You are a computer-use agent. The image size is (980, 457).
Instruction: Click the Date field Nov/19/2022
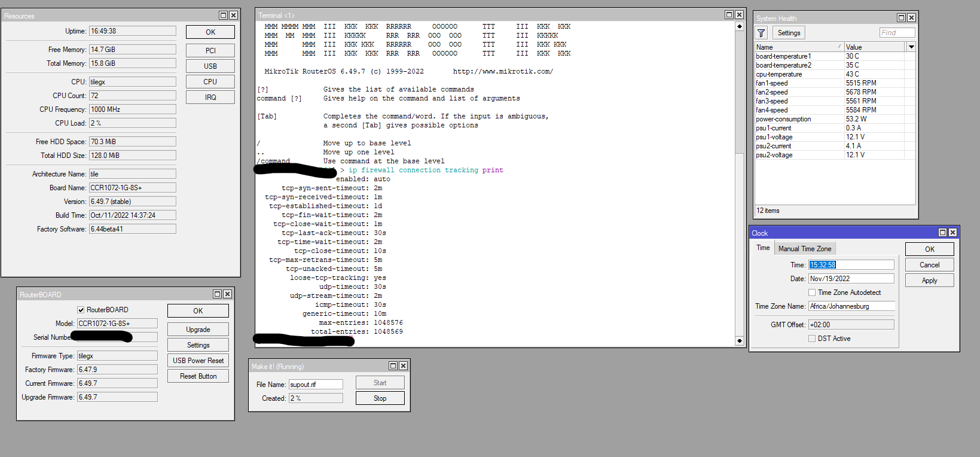[851, 279]
